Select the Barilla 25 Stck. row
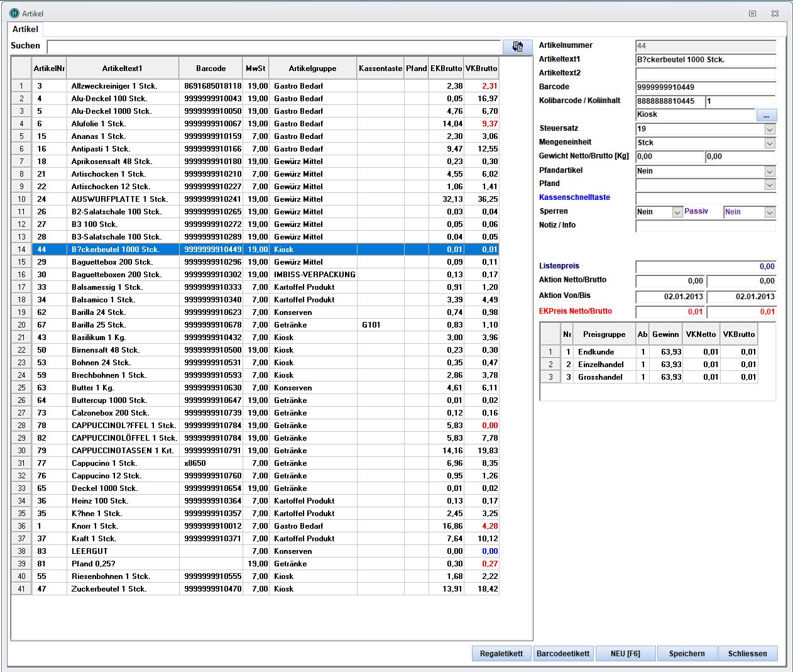Screen dimensions: 793x672 pos(99,325)
